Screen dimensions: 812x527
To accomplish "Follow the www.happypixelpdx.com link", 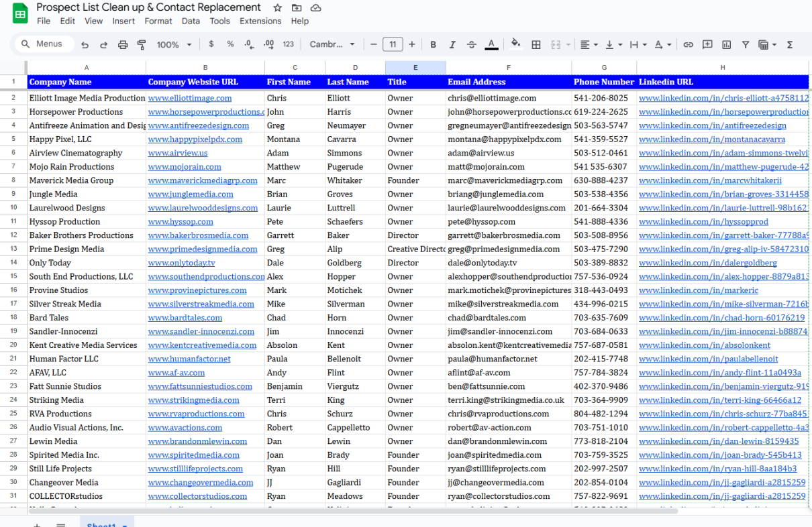I will click(x=195, y=139).
